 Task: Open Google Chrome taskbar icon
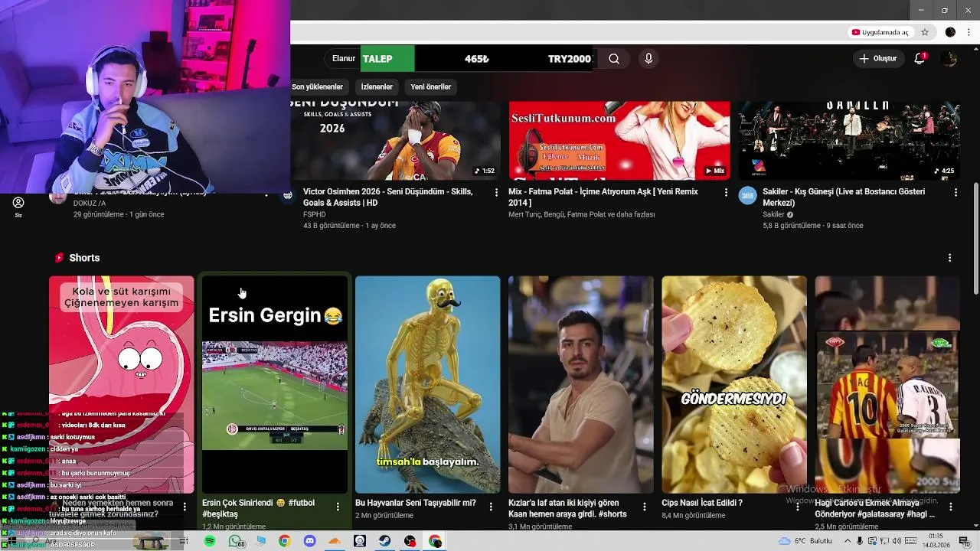(x=285, y=541)
